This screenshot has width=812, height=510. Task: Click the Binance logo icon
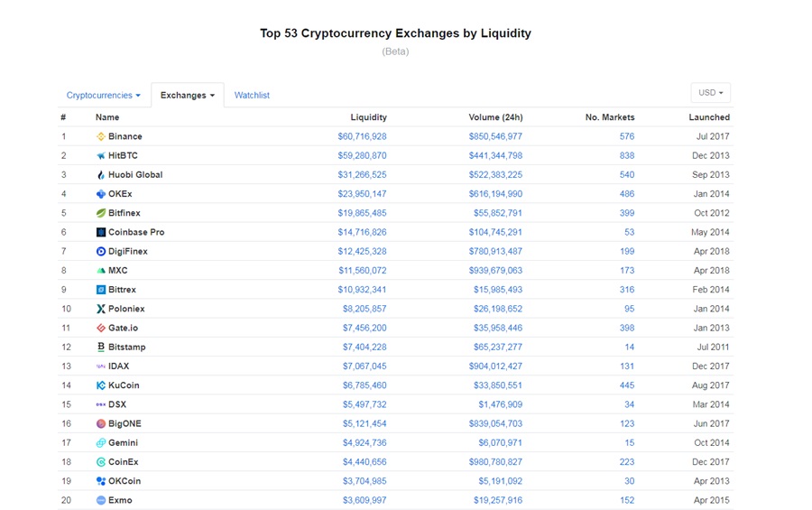[101, 136]
